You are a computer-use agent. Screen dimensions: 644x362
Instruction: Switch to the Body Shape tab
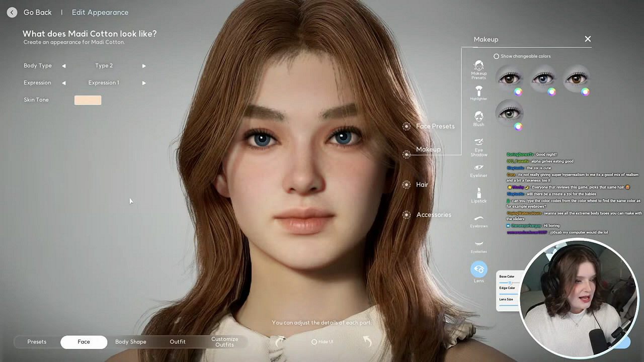coord(131,342)
